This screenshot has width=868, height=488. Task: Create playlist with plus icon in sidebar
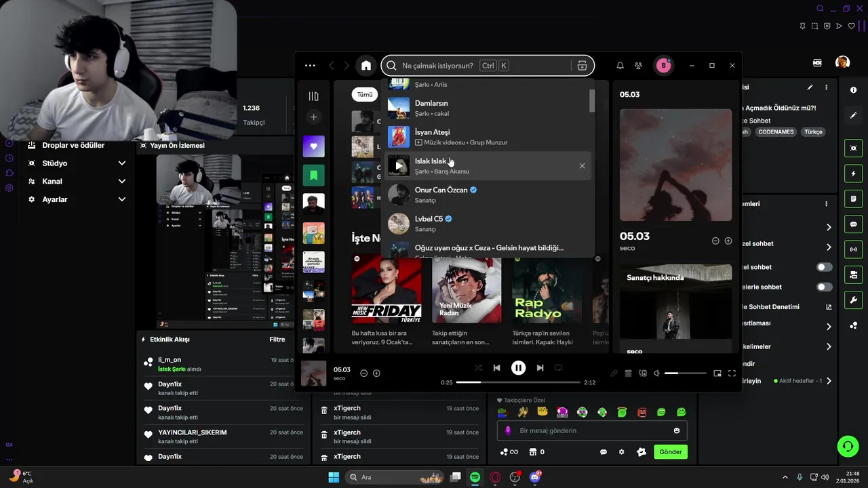(313, 117)
